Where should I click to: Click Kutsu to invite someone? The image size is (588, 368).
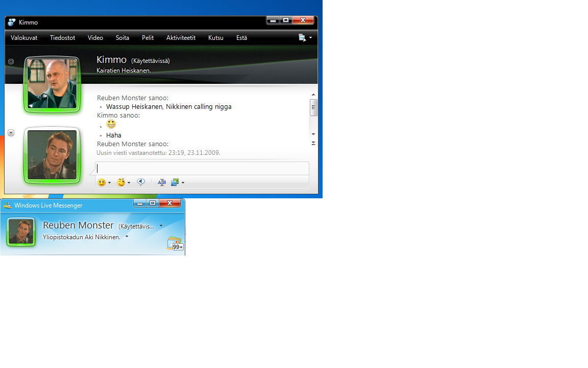pyautogui.click(x=215, y=38)
